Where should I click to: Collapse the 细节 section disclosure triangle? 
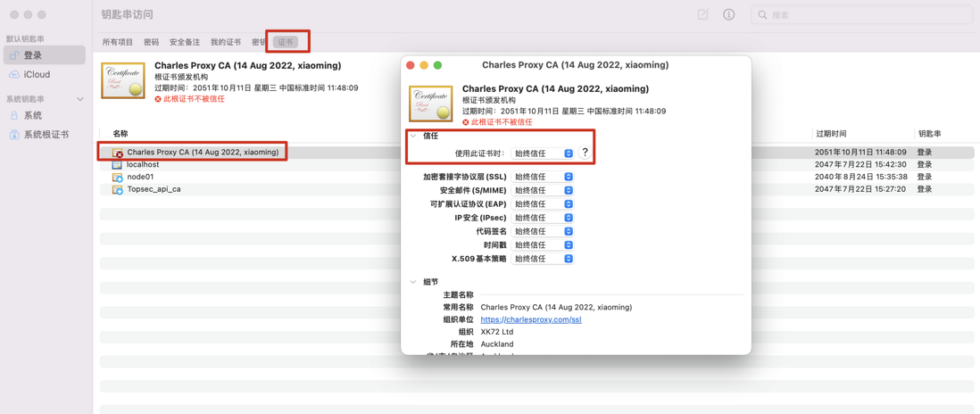[x=413, y=282]
